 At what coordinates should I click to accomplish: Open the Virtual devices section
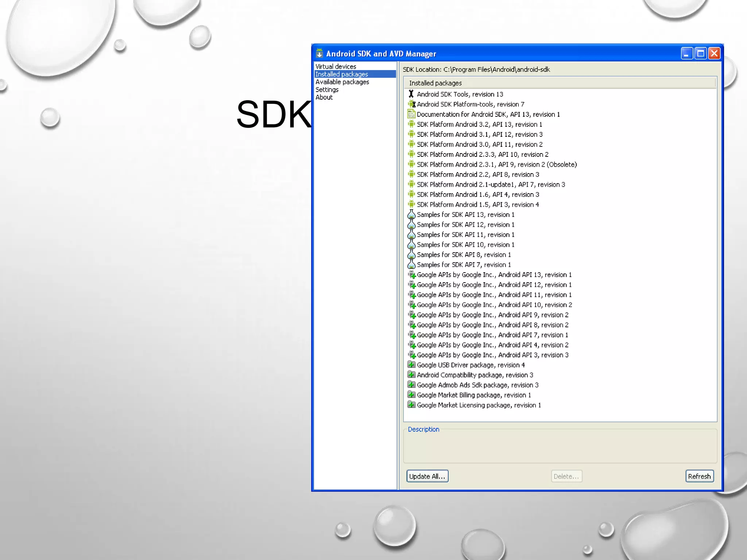(x=336, y=66)
